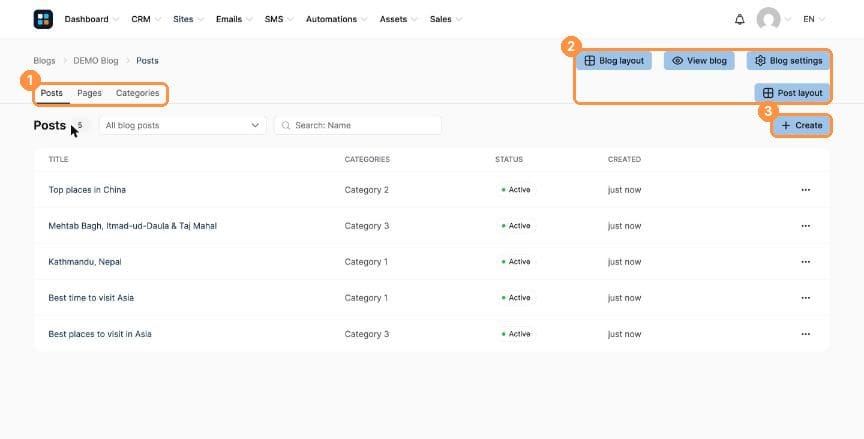Click the Post layout button
The height and width of the screenshot is (439, 864).
coord(792,93)
